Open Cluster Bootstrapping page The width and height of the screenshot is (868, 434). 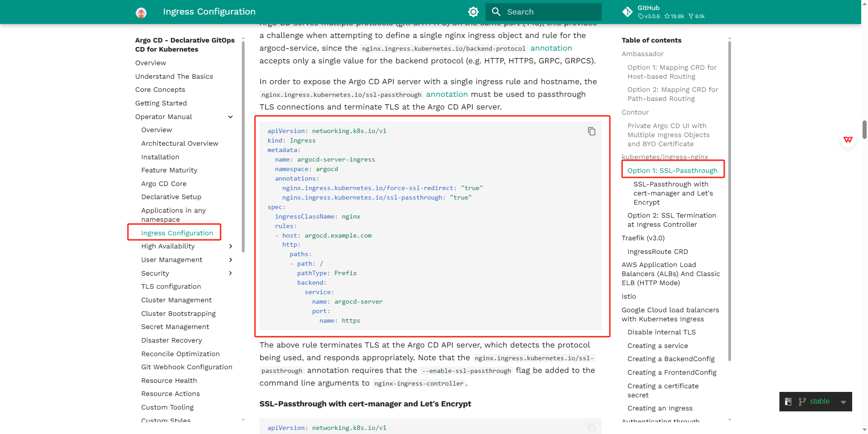click(x=179, y=314)
